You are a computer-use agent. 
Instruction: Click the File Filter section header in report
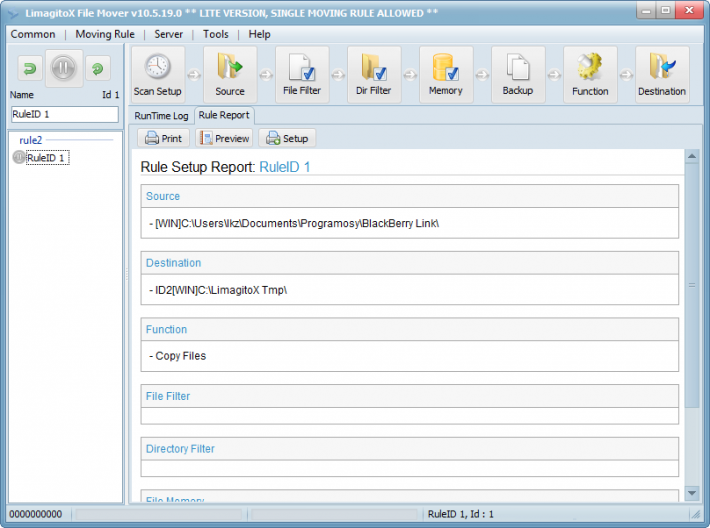pyautogui.click(x=409, y=396)
